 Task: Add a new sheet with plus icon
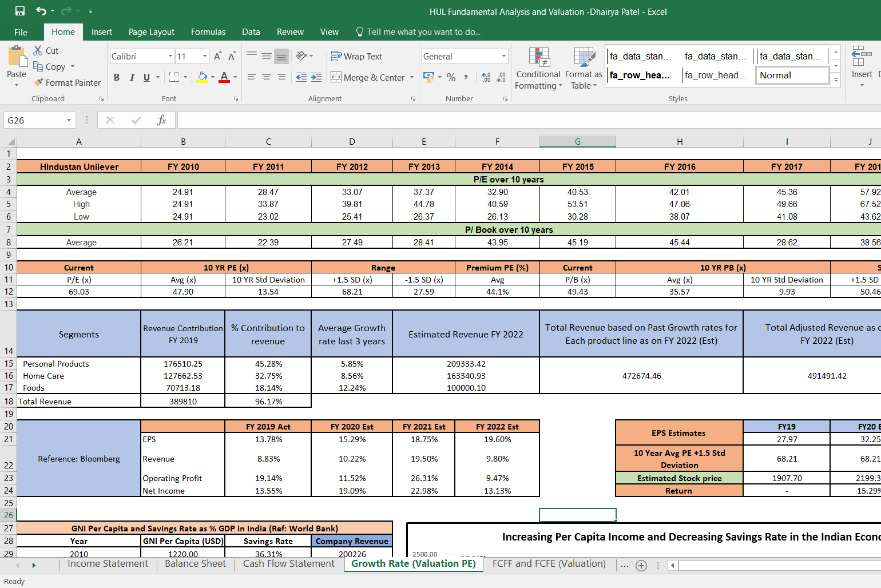[641, 565]
